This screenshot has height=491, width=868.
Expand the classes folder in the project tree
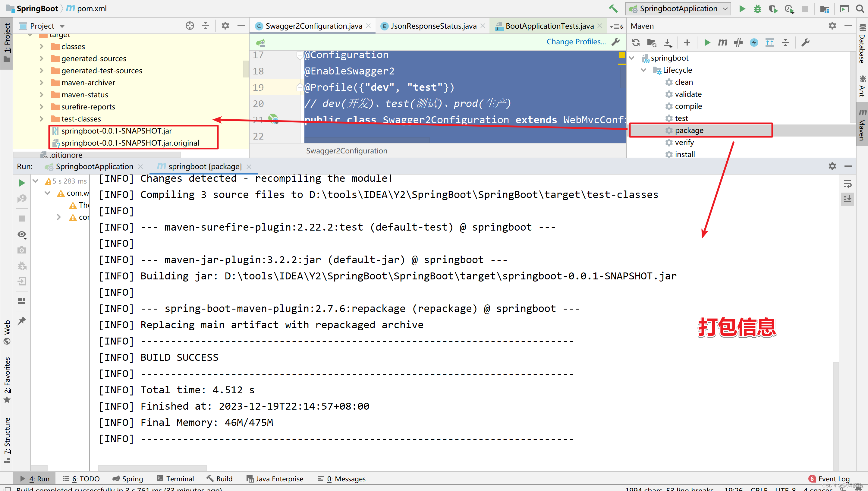pos(42,46)
